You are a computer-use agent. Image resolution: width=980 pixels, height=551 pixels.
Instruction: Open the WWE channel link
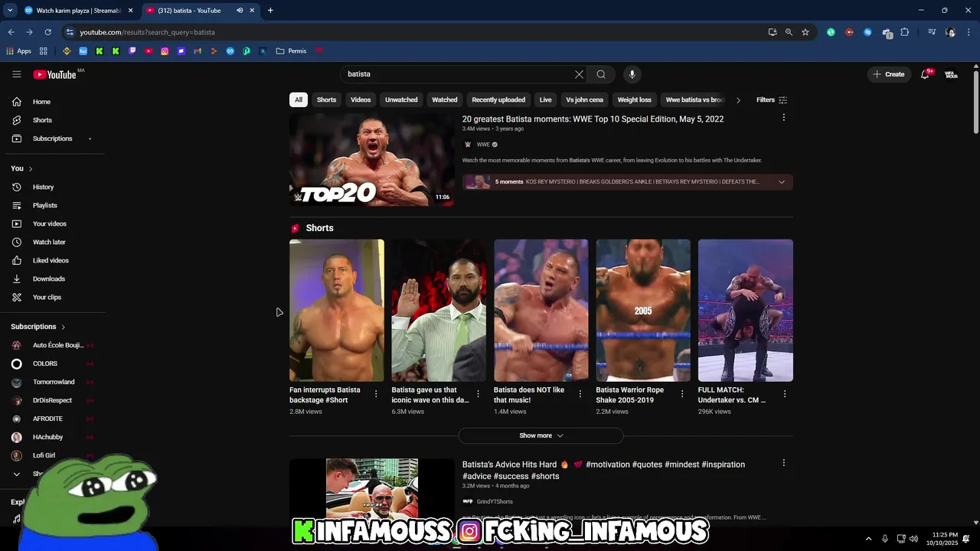(x=483, y=145)
